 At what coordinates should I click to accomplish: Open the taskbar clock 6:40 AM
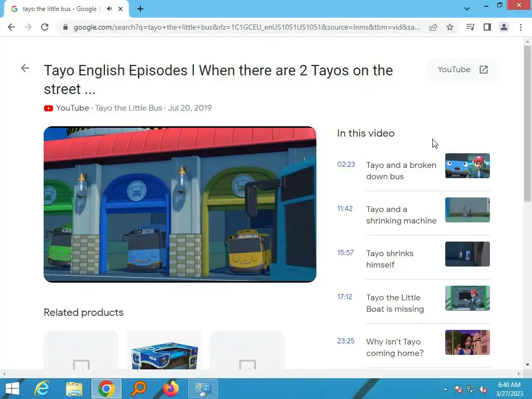pyautogui.click(x=509, y=389)
